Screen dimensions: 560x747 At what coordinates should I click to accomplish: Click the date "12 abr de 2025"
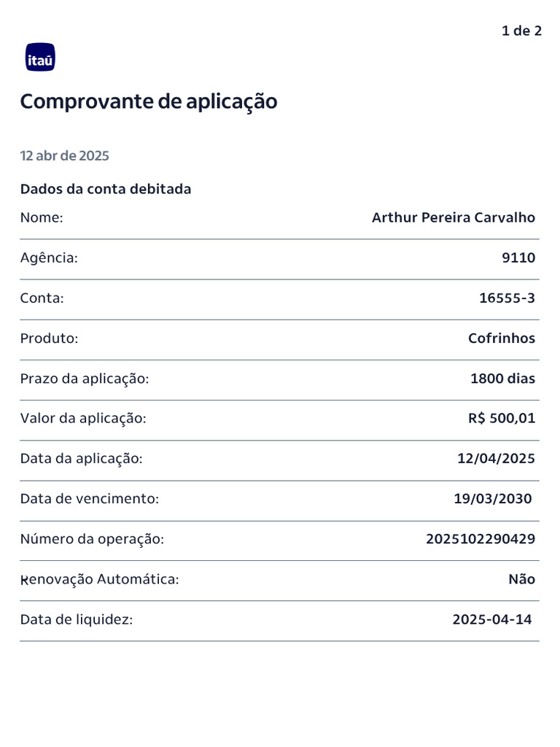[65, 155]
